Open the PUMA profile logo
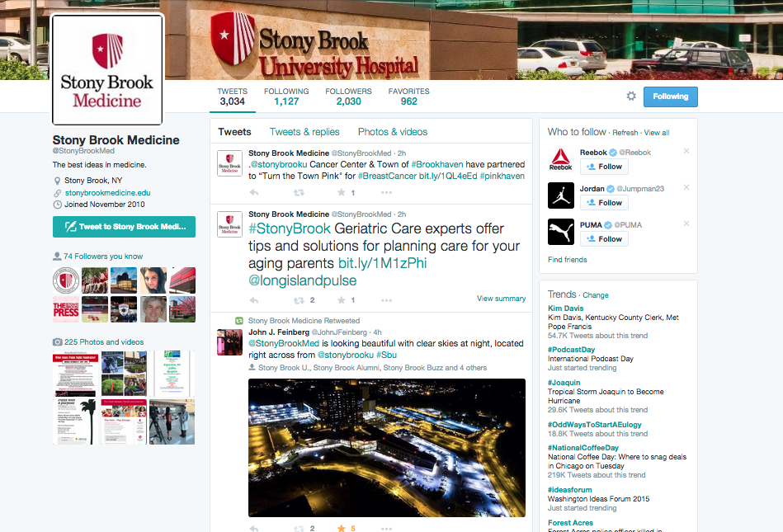The width and height of the screenshot is (783, 532). coord(561,232)
